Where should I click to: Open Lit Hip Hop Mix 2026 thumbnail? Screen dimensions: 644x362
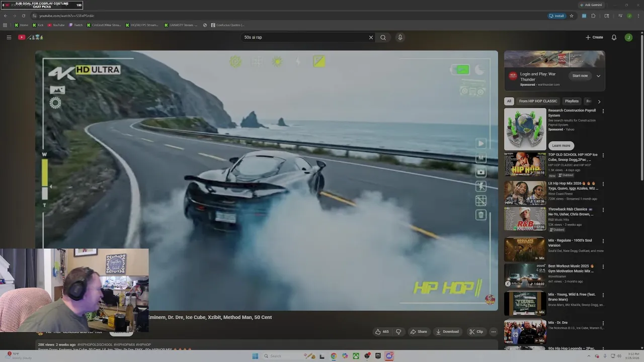(525, 193)
